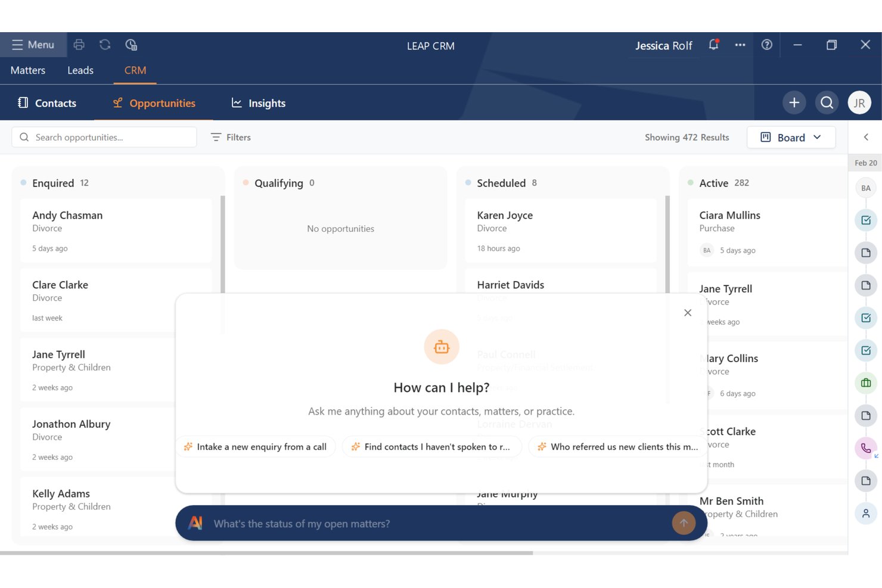
Task: Choose 'Who referred us new clients' suggestion
Action: (x=617, y=447)
